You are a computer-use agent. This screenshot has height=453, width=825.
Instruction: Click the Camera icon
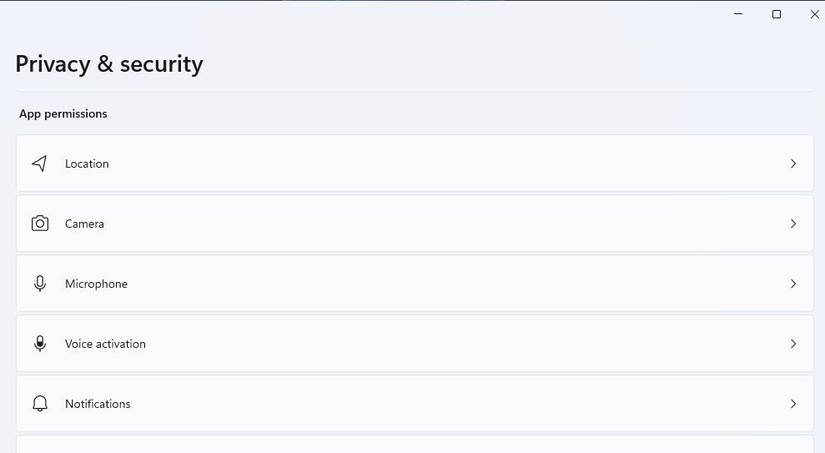click(40, 224)
